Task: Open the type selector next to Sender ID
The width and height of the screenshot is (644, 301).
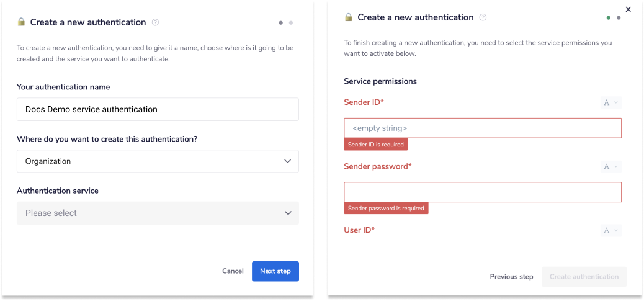Action: 610,102
